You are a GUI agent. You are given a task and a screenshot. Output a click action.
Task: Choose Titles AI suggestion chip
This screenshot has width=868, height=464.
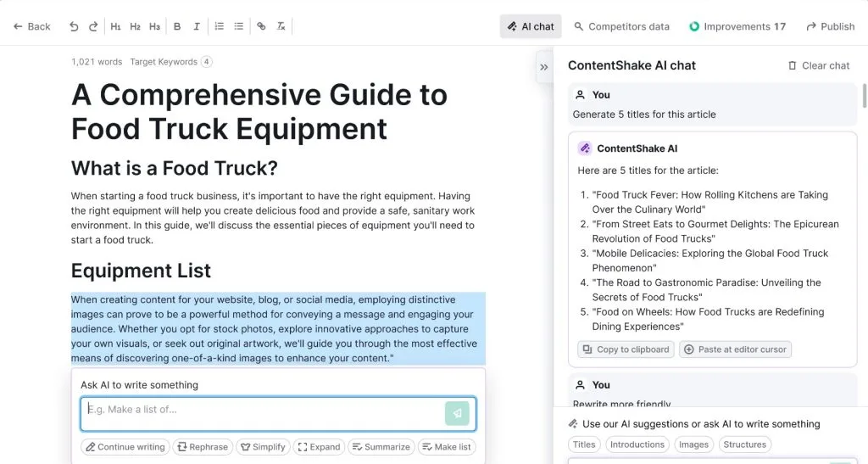(x=584, y=444)
